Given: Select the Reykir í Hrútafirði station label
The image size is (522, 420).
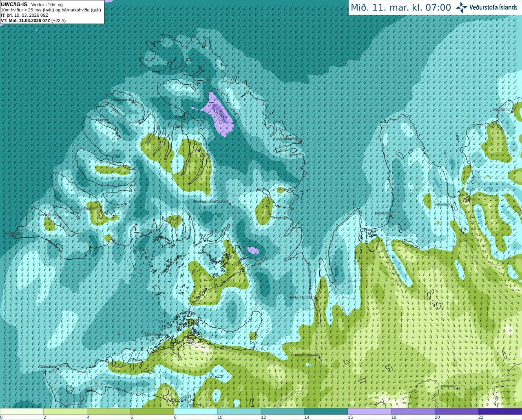Looking at the screenshot, I should [302, 297].
